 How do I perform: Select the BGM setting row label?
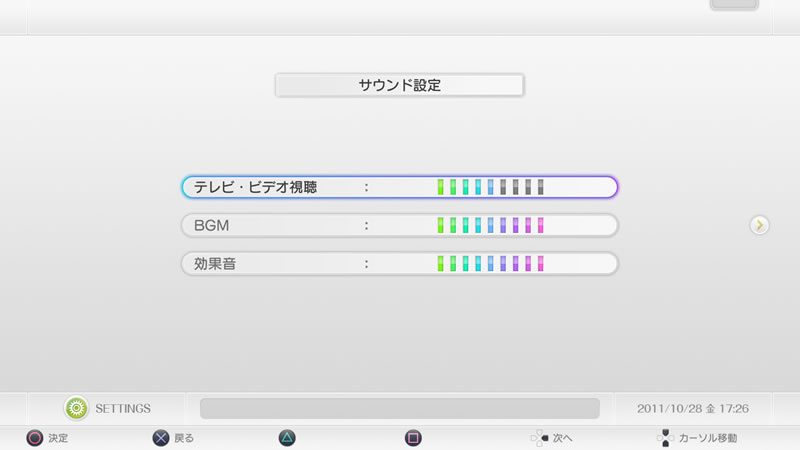[212, 226]
